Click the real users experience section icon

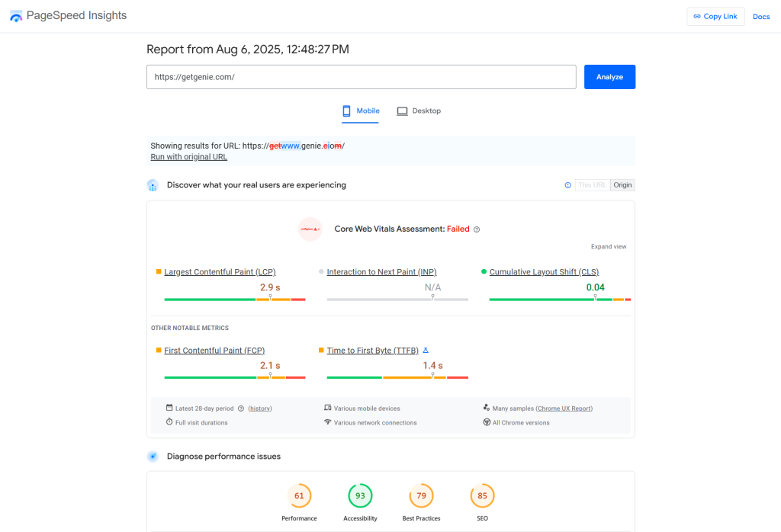tap(153, 185)
